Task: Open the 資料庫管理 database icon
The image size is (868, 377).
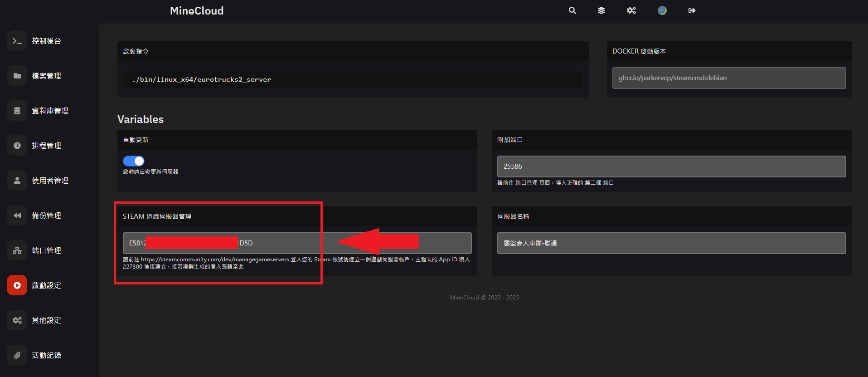Action: [17, 111]
